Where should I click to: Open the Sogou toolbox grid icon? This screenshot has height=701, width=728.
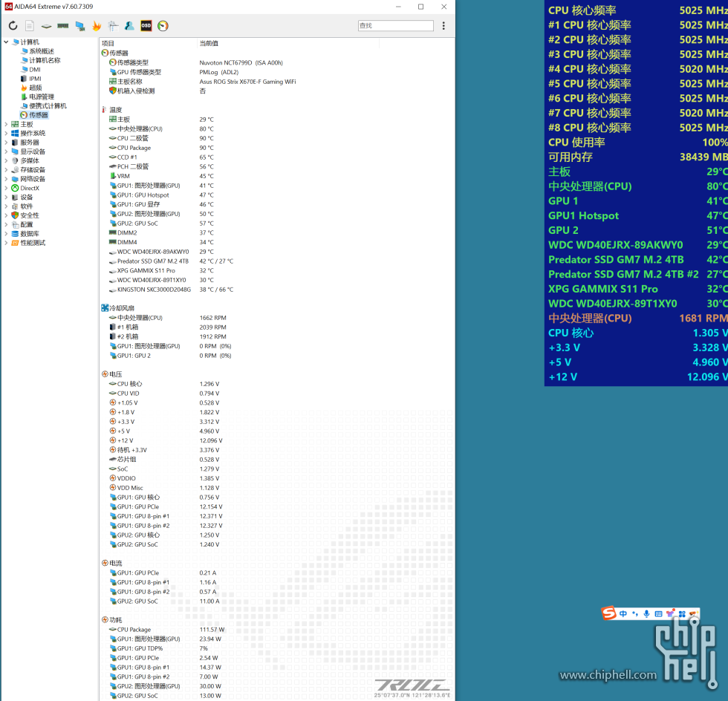click(682, 613)
